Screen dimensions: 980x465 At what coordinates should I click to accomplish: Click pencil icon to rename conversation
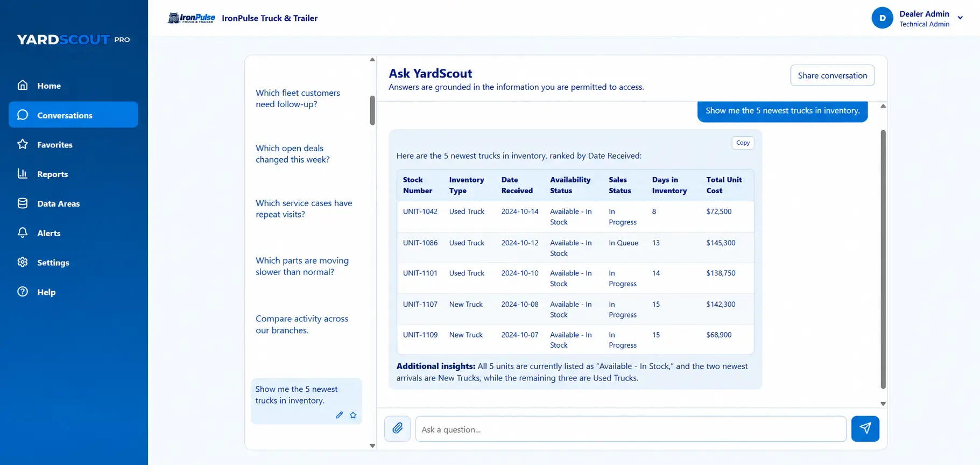point(339,415)
